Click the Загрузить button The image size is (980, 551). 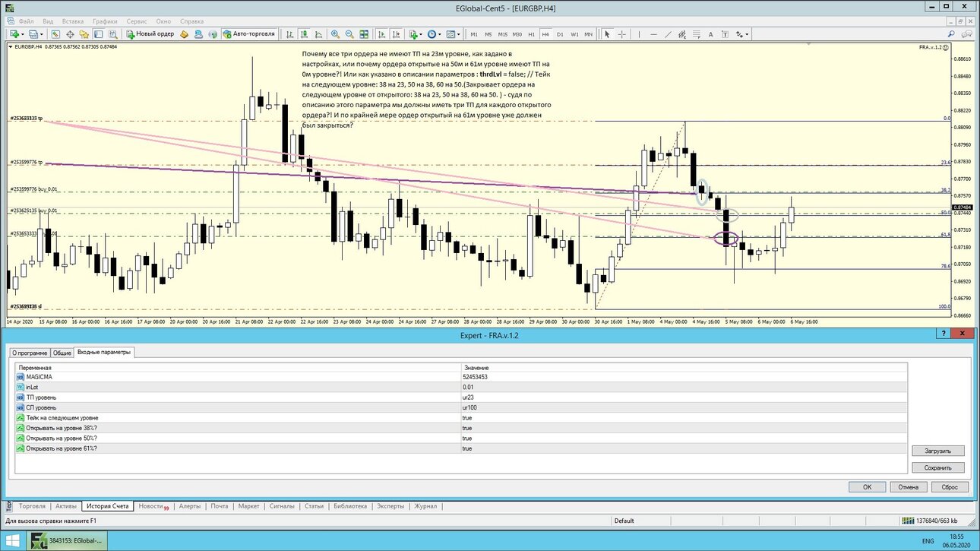[938, 451]
